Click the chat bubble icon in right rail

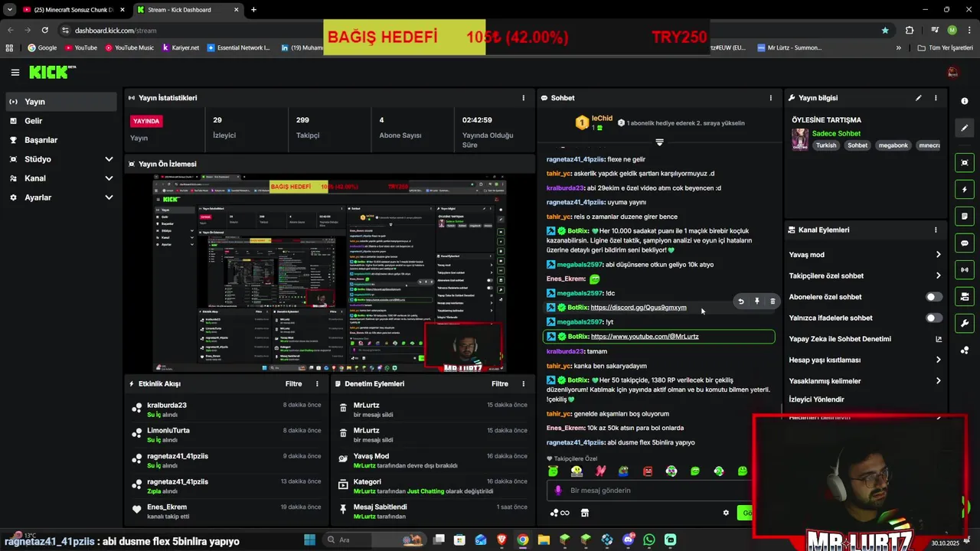tap(965, 243)
